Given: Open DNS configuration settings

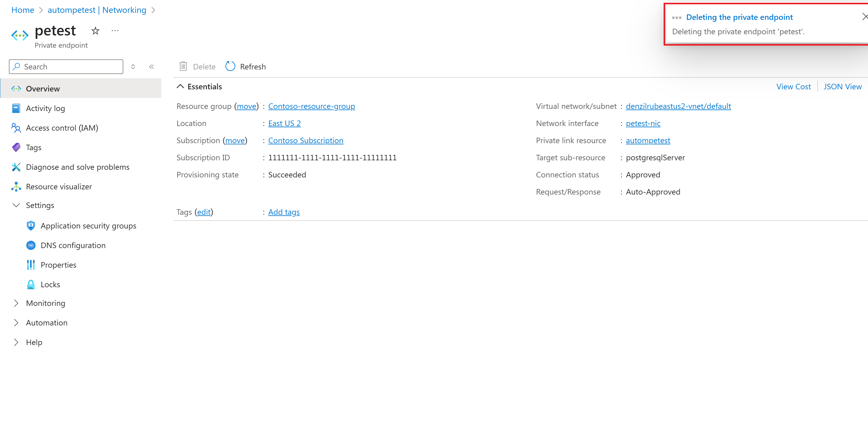Looking at the screenshot, I should (x=73, y=245).
